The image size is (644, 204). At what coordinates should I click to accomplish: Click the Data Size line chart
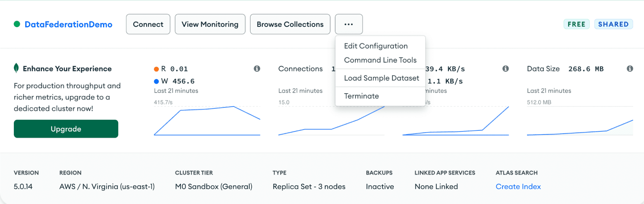[x=580, y=120]
